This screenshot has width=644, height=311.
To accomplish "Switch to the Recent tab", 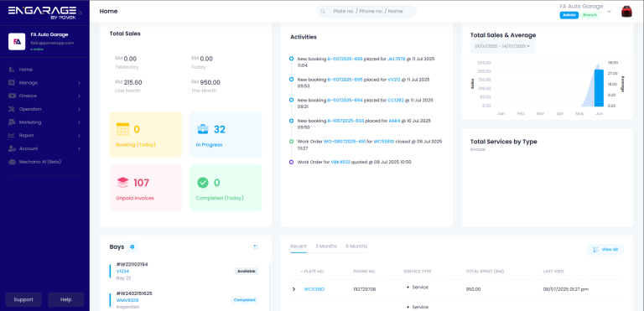I will pos(299,246).
